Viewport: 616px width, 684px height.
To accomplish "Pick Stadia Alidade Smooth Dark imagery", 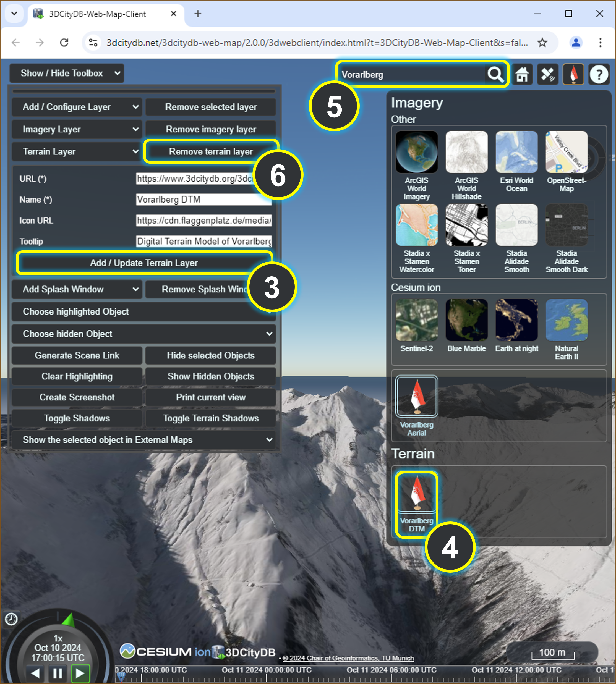I will tap(567, 225).
